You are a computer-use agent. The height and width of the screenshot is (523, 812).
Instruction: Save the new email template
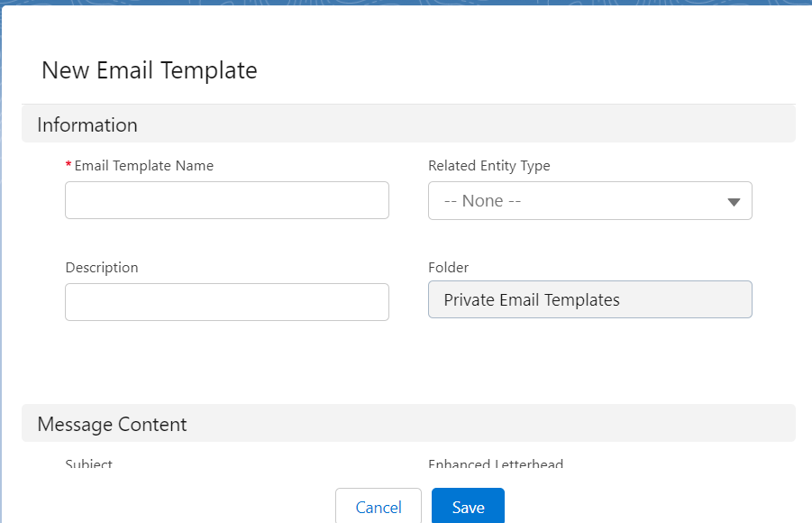(x=468, y=507)
